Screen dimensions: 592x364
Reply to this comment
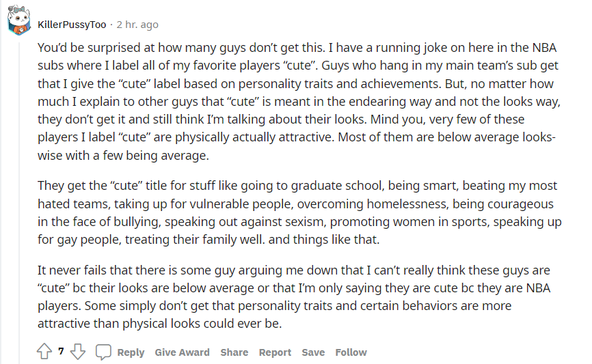pyautogui.click(x=131, y=352)
